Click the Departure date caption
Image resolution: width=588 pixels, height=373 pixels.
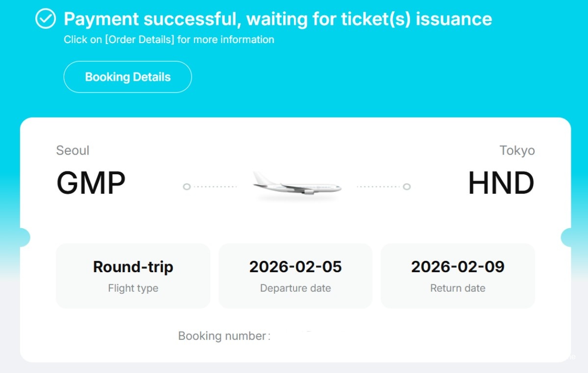click(295, 288)
